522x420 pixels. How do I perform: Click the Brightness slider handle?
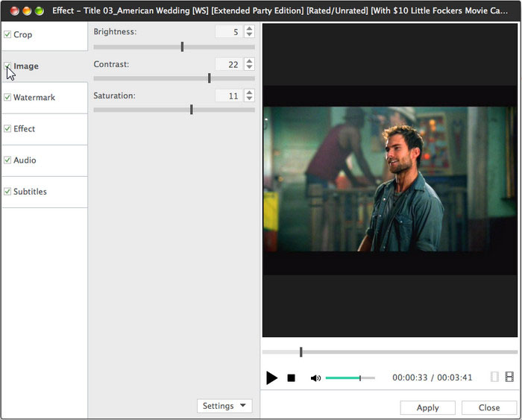click(182, 47)
